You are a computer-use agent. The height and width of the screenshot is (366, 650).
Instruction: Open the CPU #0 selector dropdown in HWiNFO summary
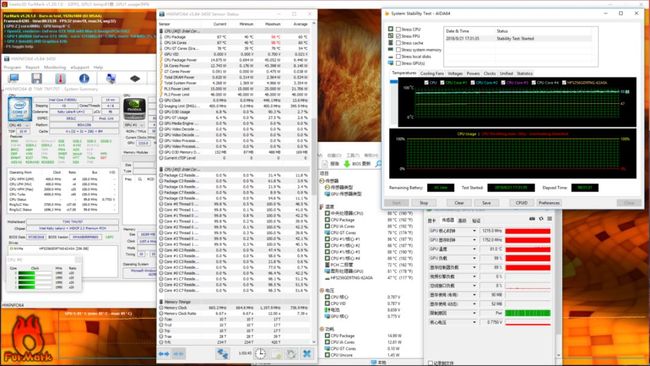19,125
